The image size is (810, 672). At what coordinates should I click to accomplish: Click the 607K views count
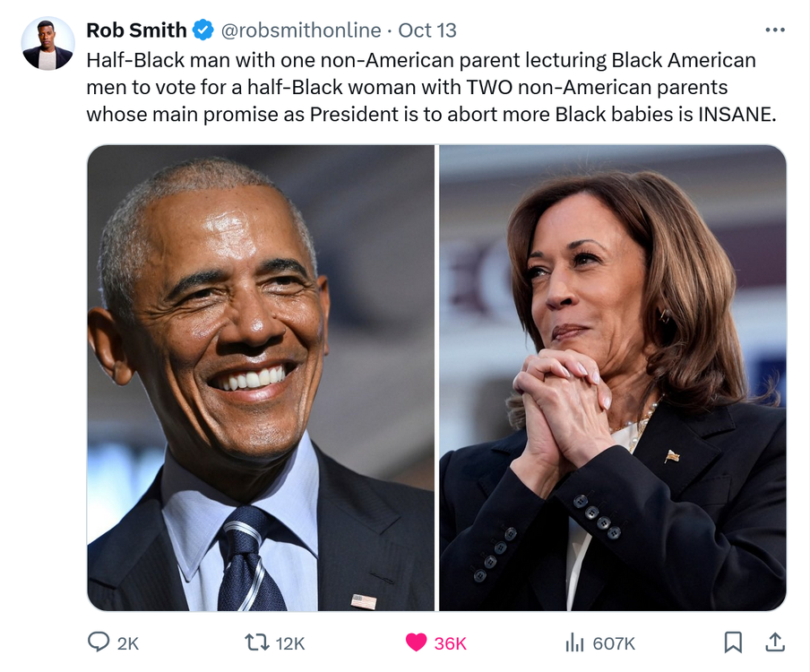[614, 643]
